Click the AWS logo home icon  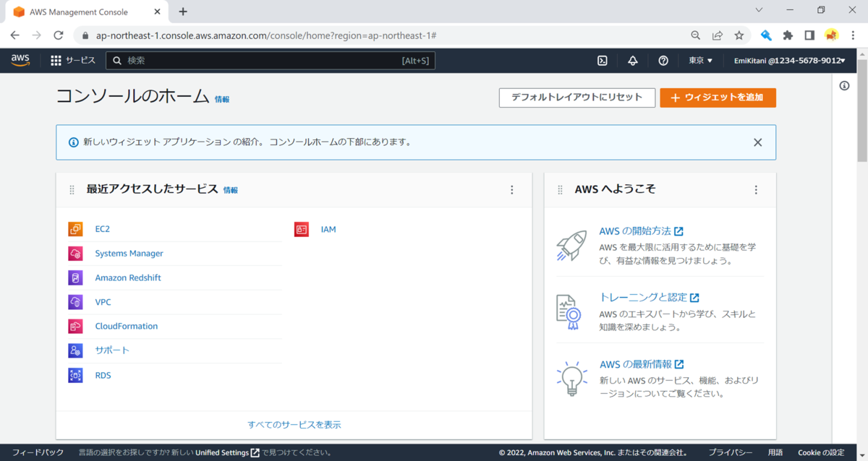pyautogui.click(x=20, y=61)
